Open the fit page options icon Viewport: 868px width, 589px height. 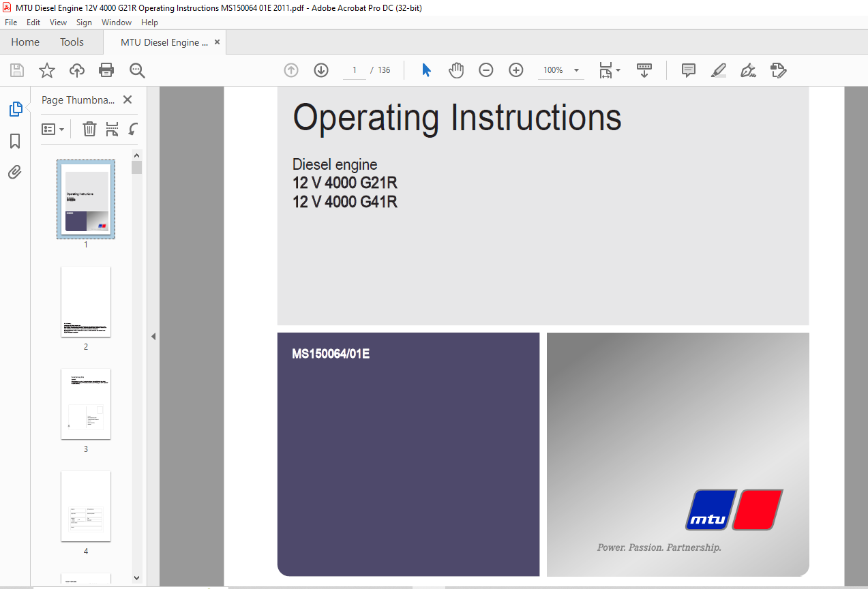(610, 70)
